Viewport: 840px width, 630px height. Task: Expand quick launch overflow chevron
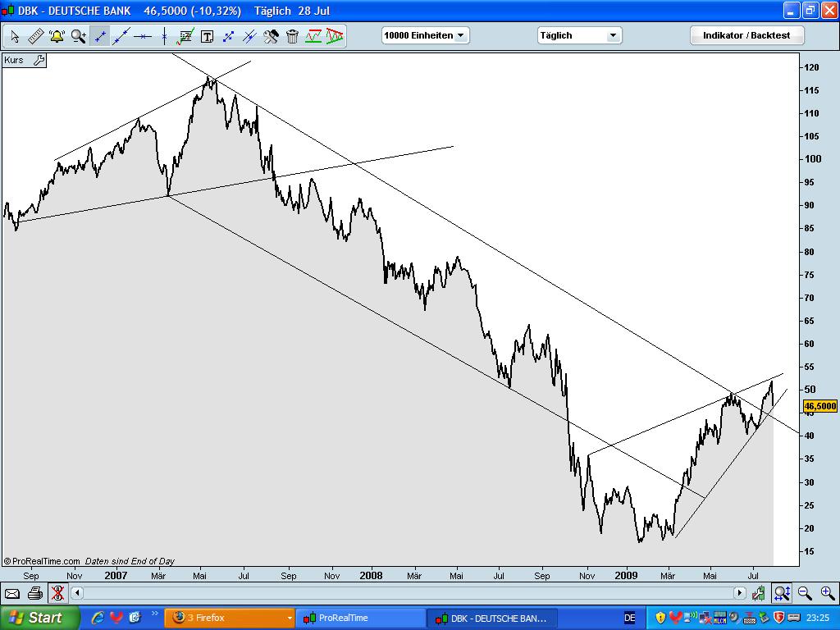155,614
